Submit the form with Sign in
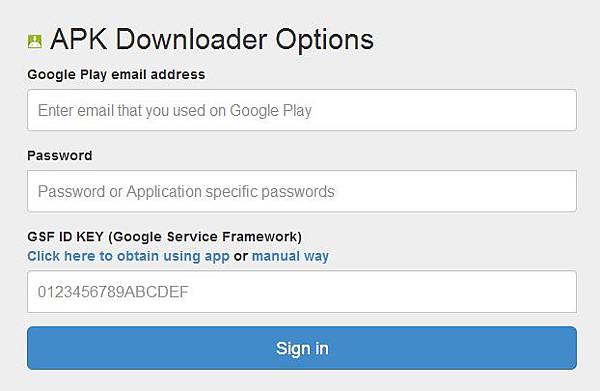This screenshot has width=600, height=391. pos(302,348)
